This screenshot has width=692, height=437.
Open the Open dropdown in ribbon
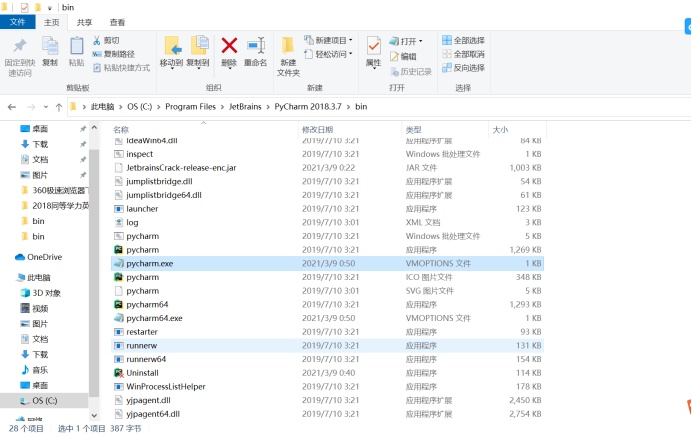coord(406,41)
